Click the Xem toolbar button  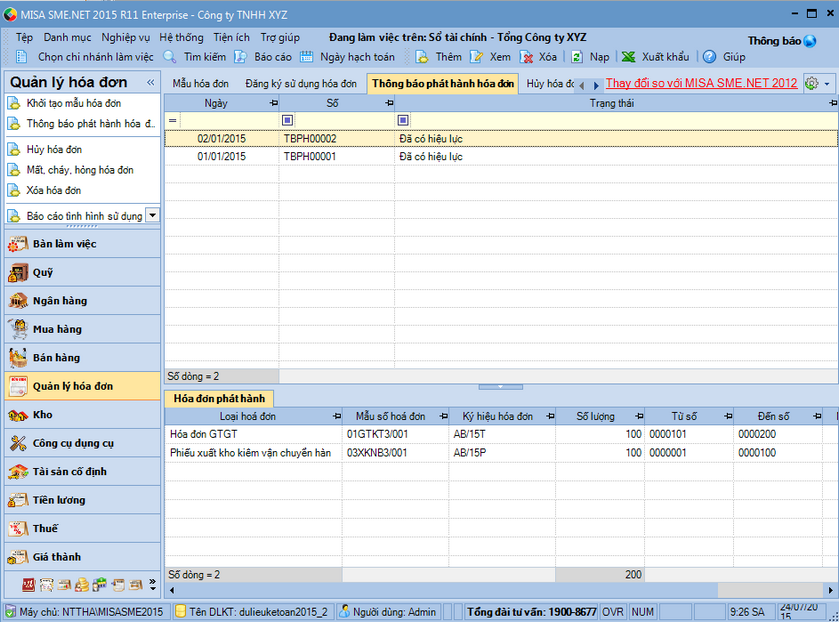[490, 57]
